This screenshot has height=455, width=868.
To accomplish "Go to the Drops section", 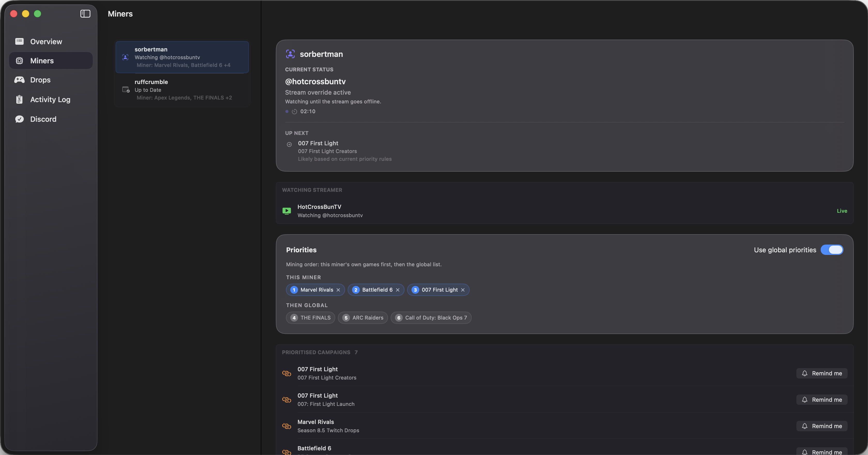I will click(51, 80).
